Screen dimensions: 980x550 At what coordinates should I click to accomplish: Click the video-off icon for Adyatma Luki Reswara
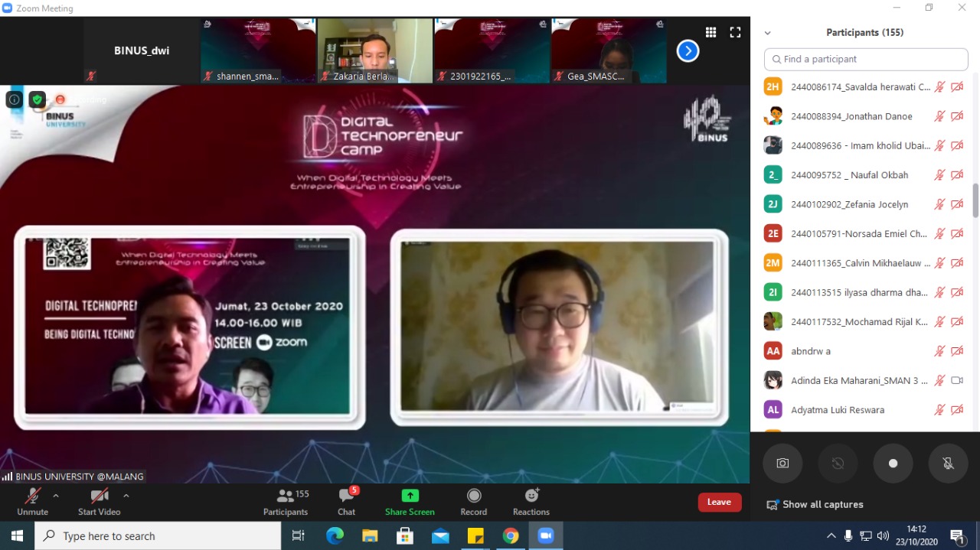click(957, 410)
